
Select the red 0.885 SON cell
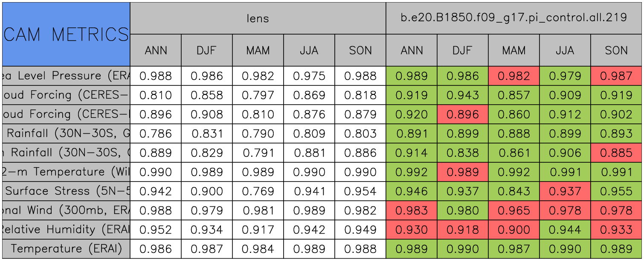(x=616, y=152)
